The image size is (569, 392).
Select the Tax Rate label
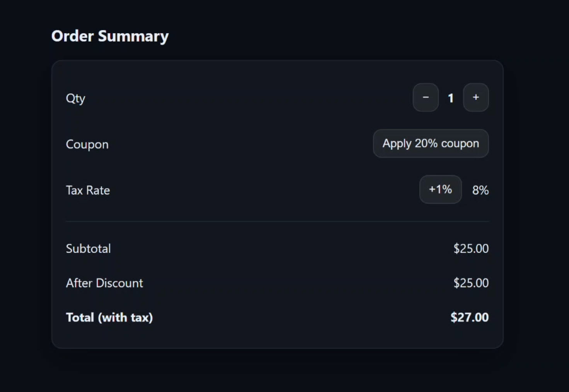(88, 190)
